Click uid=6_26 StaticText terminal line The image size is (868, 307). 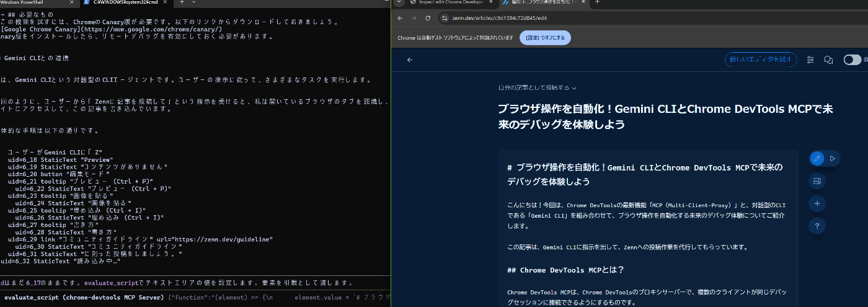coord(90,218)
